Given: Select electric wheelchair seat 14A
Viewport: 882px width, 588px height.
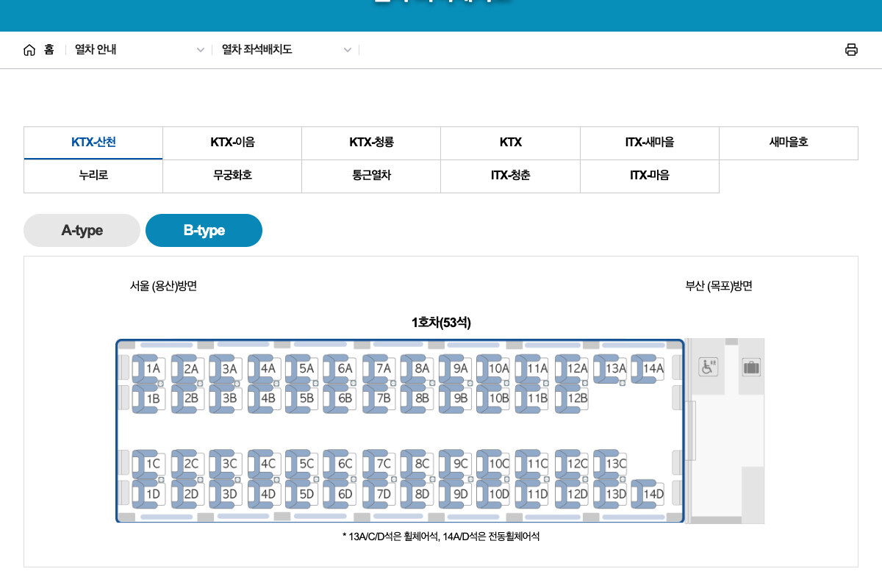Looking at the screenshot, I should (648, 368).
